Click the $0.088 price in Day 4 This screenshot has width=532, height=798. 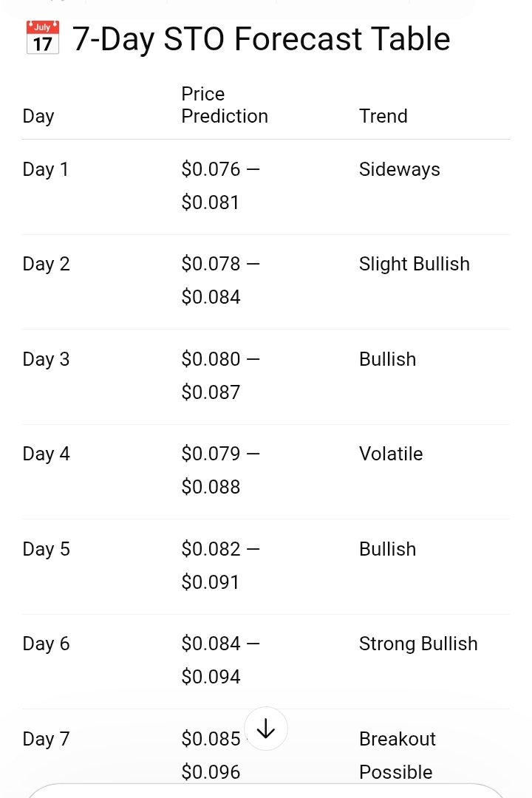(211, 487)
